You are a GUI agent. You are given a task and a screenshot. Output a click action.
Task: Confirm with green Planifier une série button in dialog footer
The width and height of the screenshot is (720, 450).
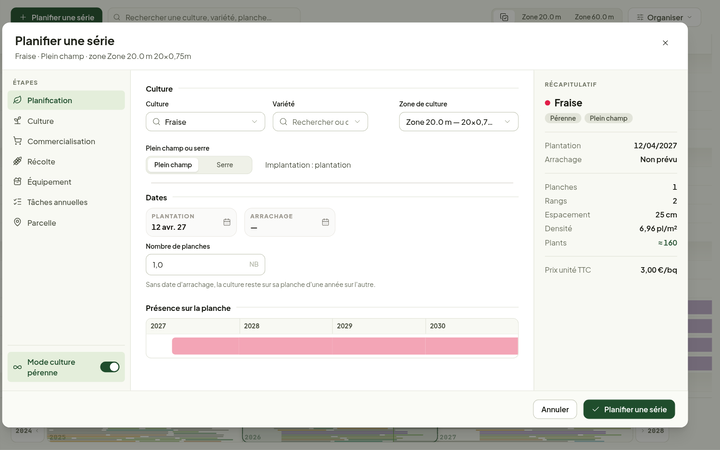629,409
